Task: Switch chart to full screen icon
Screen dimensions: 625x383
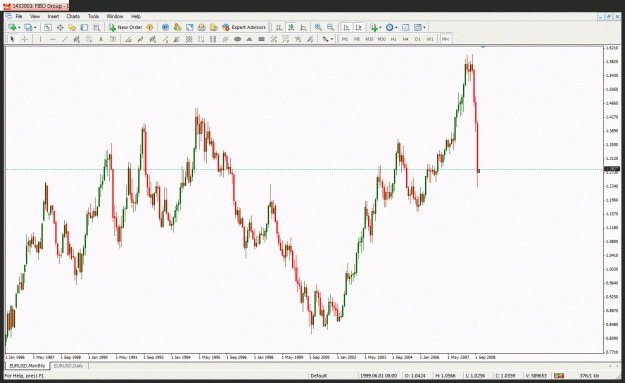Action: (190, 27)
